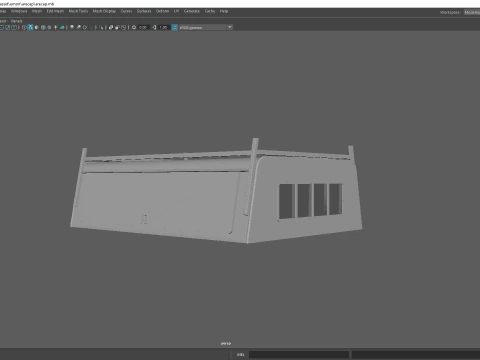Toggle Use All Lights icon
The height and width of the screenshot is (360, 480).
tap(56, 27)
